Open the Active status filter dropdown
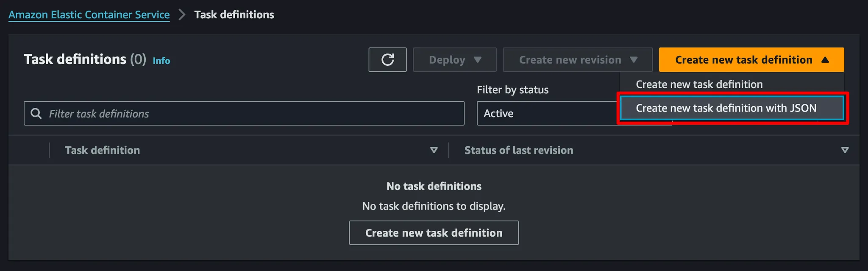 click(547, 114)
